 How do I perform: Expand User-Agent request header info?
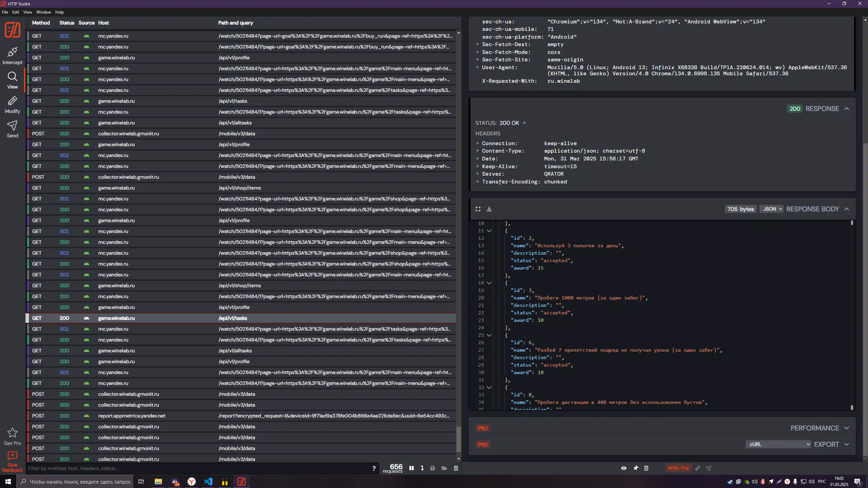[x=477, y=67]
